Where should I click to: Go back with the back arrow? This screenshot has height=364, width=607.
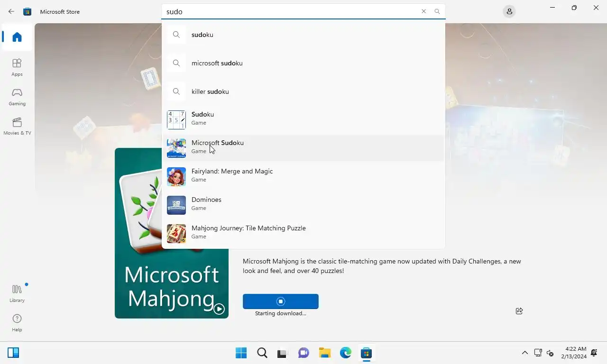11,11
